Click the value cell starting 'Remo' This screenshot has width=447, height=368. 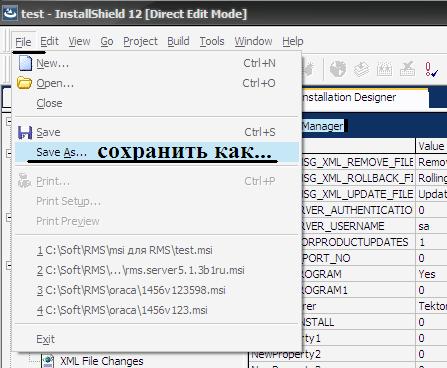pos(431,162)
